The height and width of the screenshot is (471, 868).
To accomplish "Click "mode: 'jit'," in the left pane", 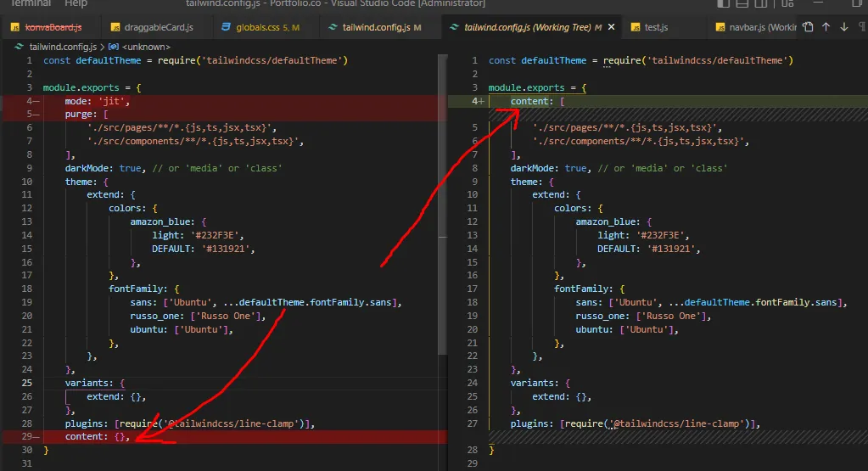I will click(97, 101).
